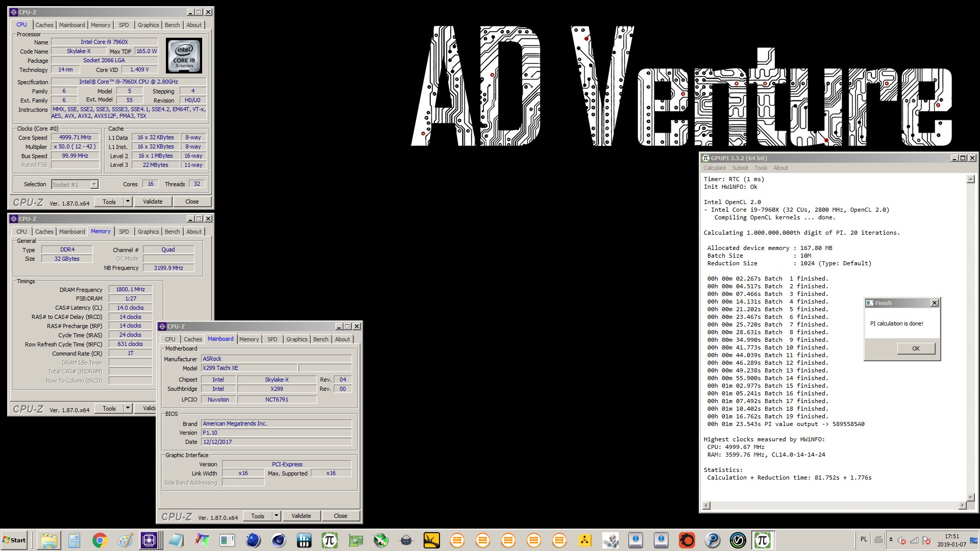Expand Tools dropdown arrow in CPU tab window
The height and width of the screenshot is (551, 980).
(x=128, y=202)
